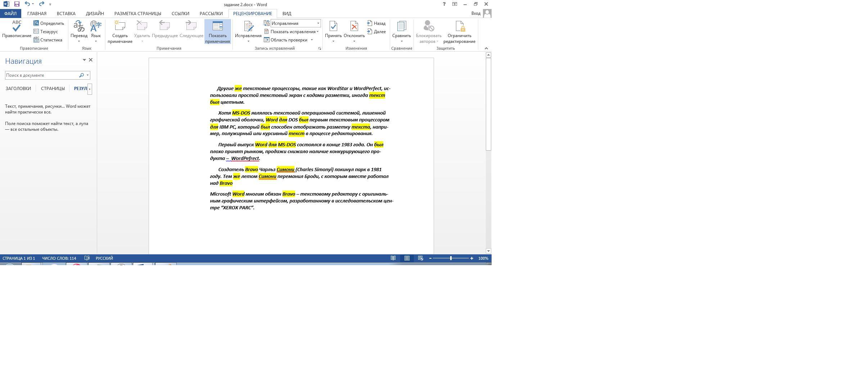
Task: Undo the last action
Action: point(27,4)
